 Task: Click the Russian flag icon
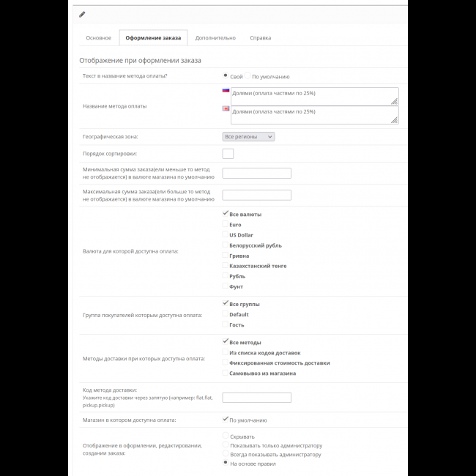226,92
